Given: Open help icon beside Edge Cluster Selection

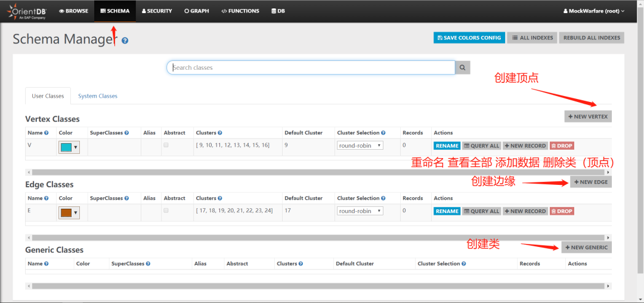Looking at the screenshot, I should [383, 198].
